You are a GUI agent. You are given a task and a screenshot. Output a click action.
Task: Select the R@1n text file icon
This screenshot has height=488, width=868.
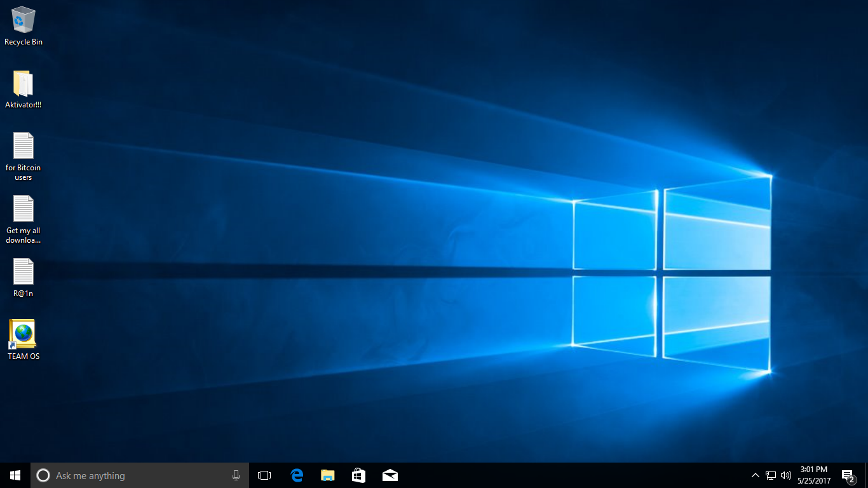click(24, 278)
